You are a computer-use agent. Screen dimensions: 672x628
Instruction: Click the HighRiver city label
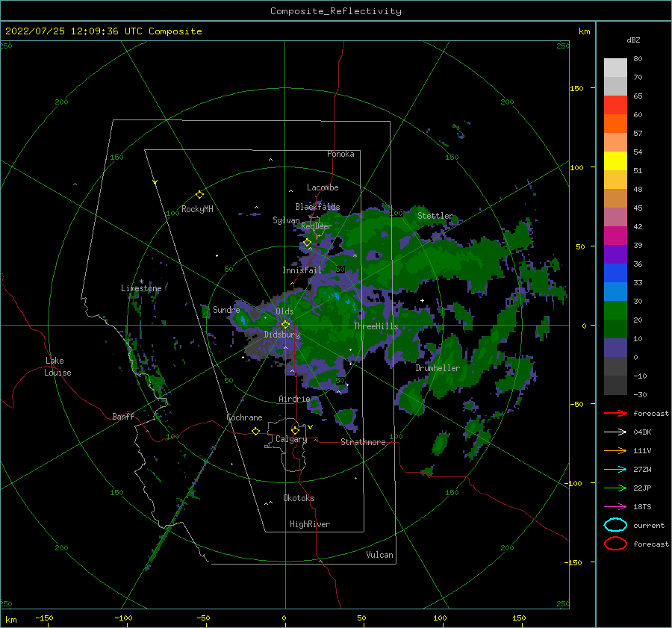pyautogui.click(x=310, y=524)
